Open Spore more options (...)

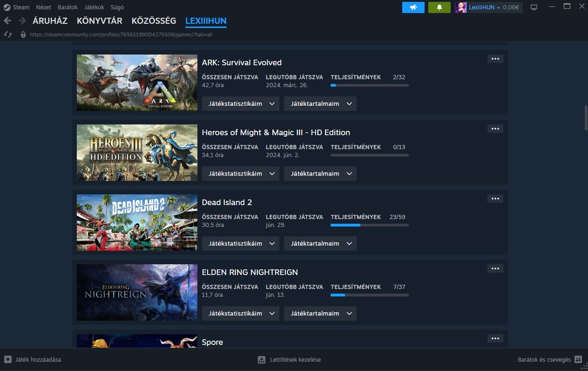point(495,338)
